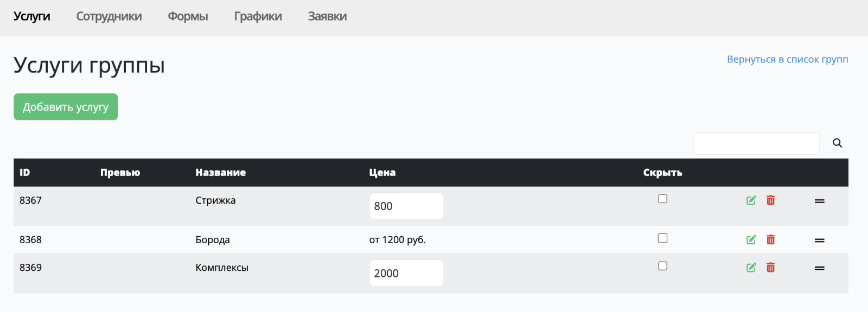Click the price field showing 800
Image resolution: width=868 pixels, height=312 pixels.
[406, 206]
